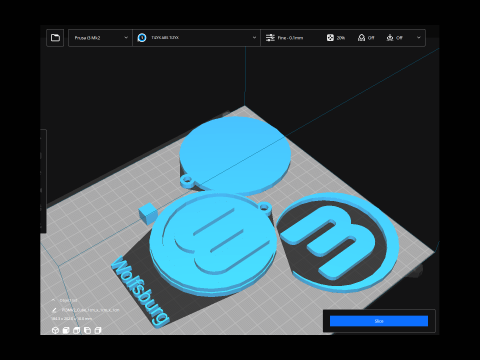Collapse the Object list chevron
Screen dimensions: 480x360
53,300
